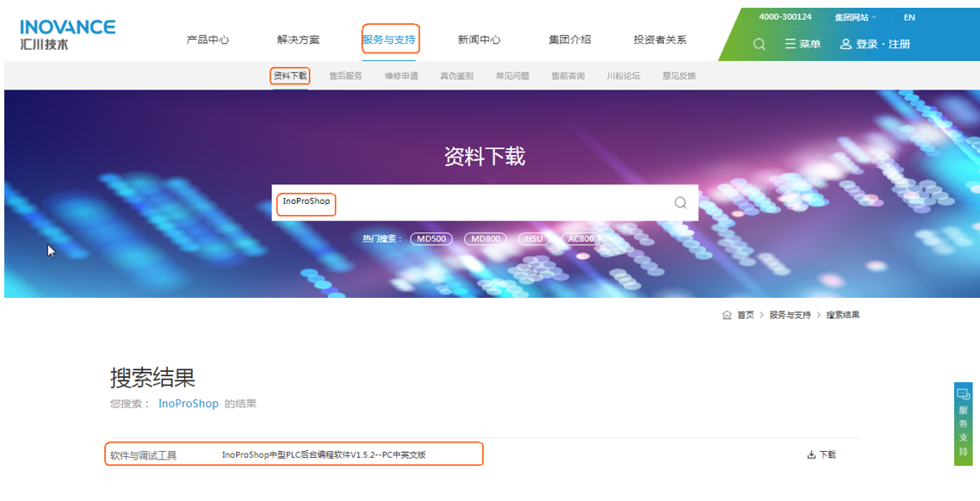Click the home icon in breadcrumb

tap(727, 315)
